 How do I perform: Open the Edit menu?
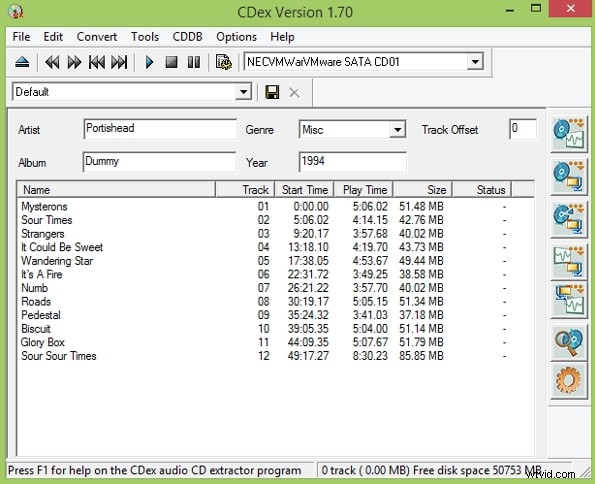pyautogui.click(x=53, y=37)
